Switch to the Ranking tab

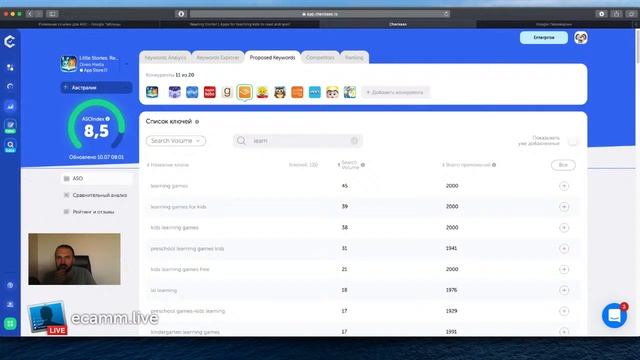tap(354, 58)
